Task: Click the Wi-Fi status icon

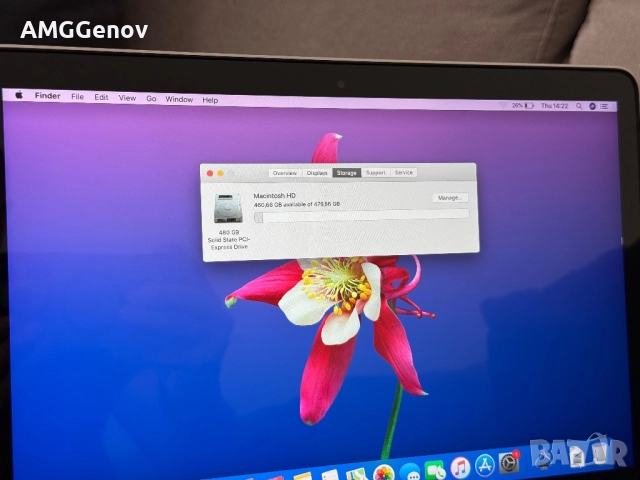Action: (x=503, y=105)
